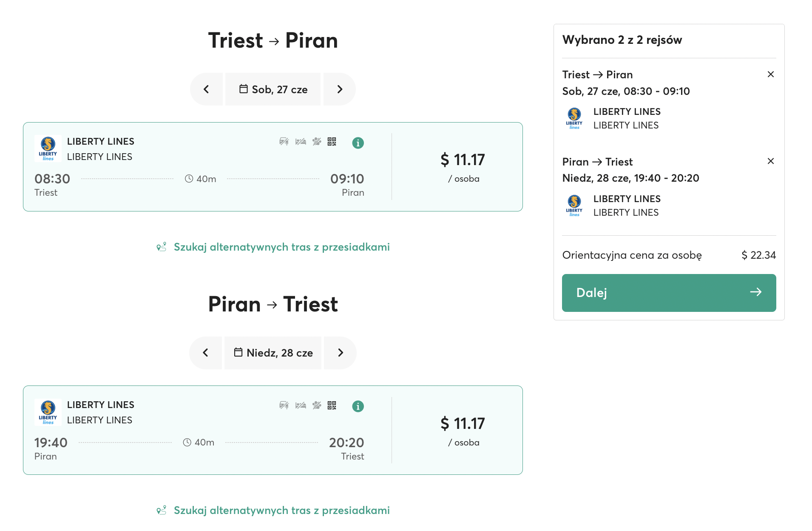This screenshot has height=531, width=812.
Task: Click QR code icon on 19:40 sailing
Action: pyautogui.click(x=332, y=405)
